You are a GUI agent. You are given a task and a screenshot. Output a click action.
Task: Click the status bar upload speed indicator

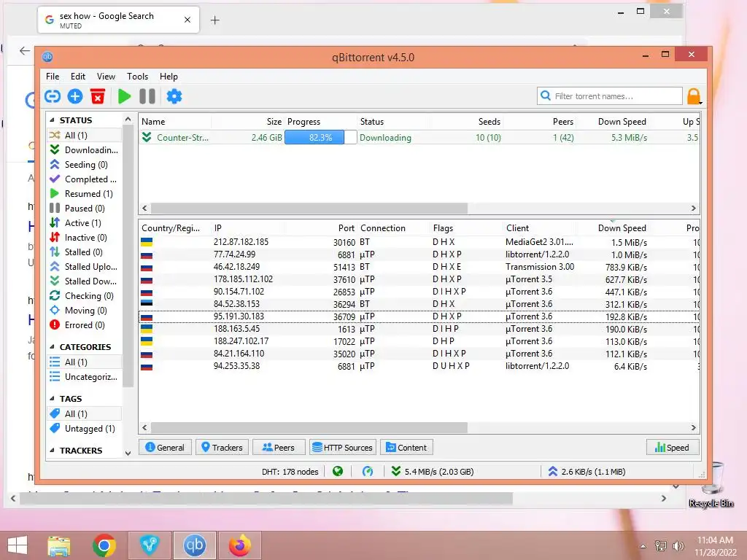tap(587, 472)
